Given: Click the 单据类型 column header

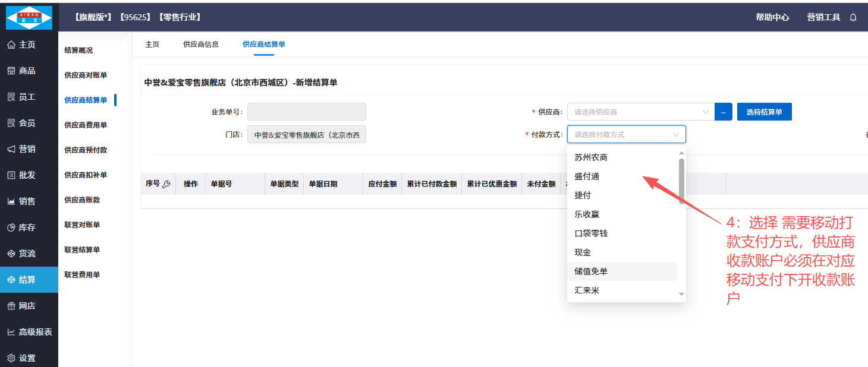Looking at the screenshot, I should 284,184.
